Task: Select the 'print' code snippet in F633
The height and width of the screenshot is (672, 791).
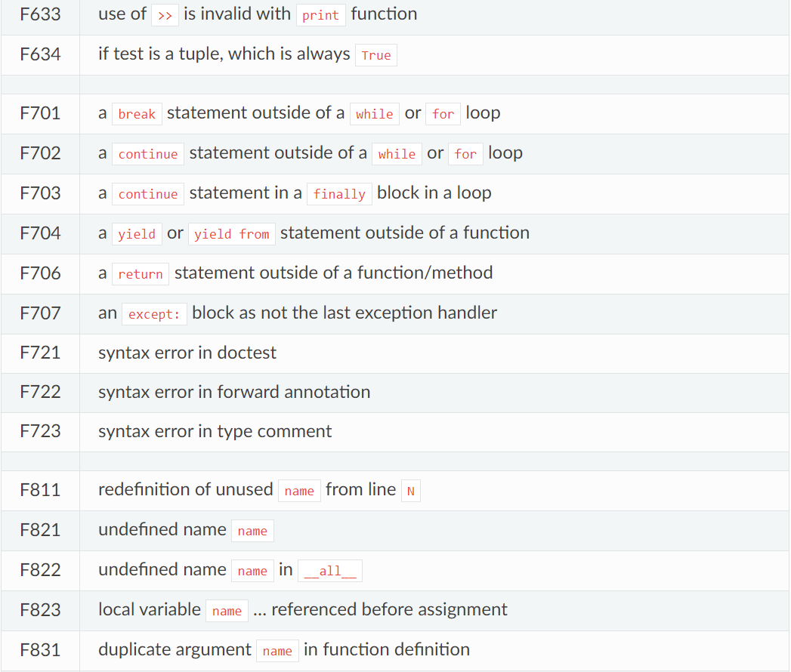Action: [320, 15]
